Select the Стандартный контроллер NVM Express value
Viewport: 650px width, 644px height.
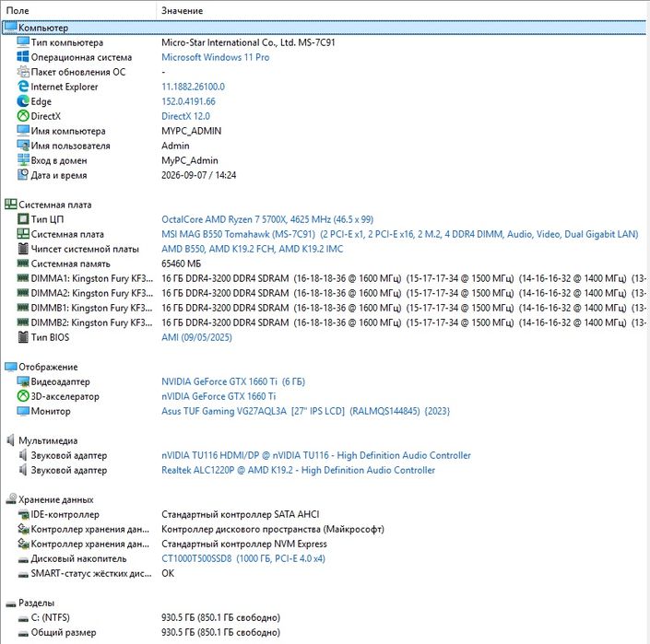[243, 544]
